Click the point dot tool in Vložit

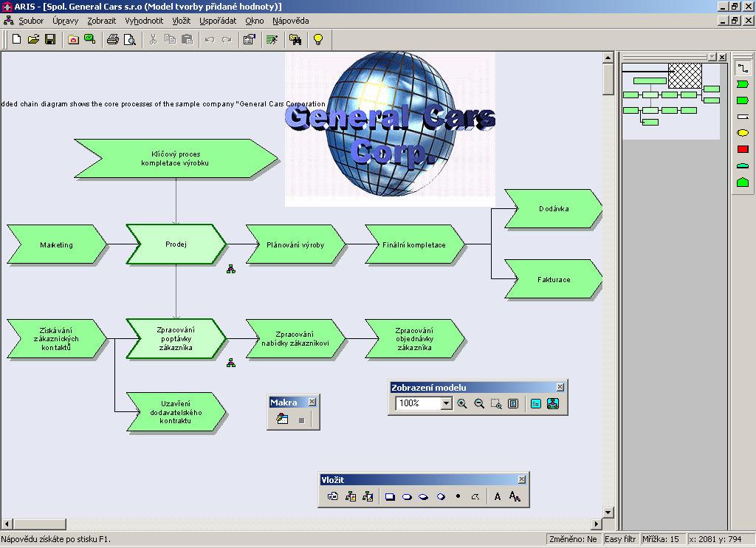(458, 496)
